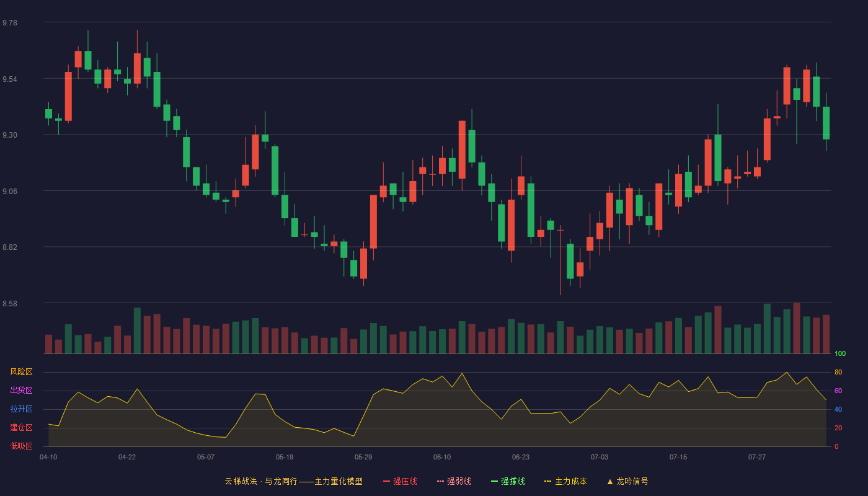This screenshot has width=868, height=496.
Task: Click the 8.58 price axis label
Action: point(10,304)
